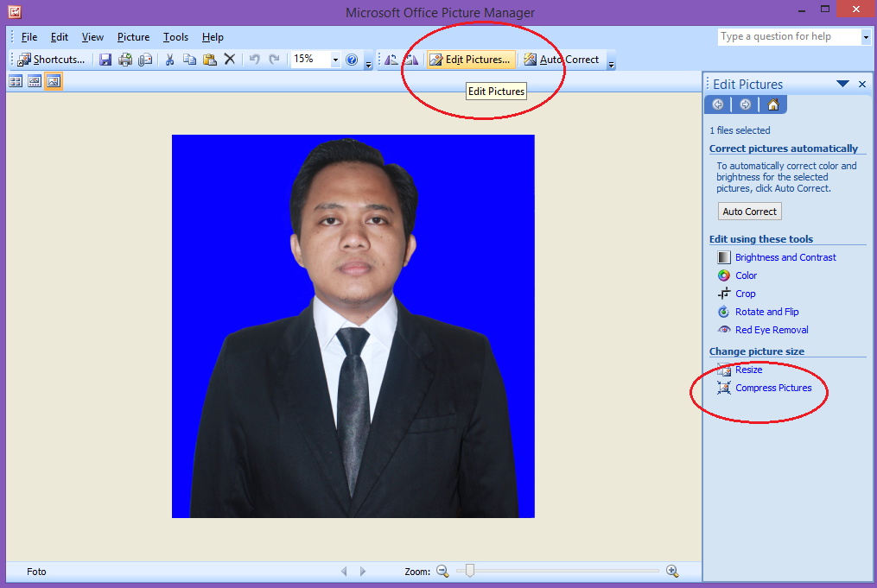This screenshot has width=877, height=588.
Task: Open the Rotate and Flip link
Action: click(x=766, y=312)
